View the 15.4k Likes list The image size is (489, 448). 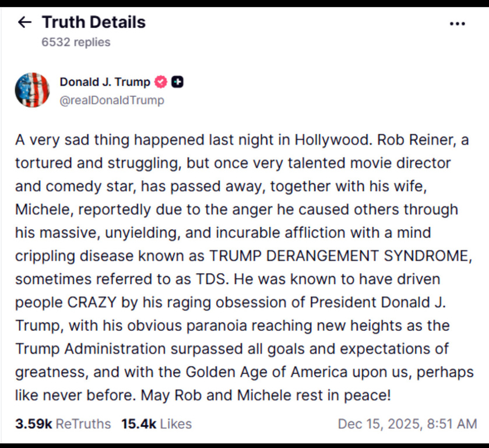coord(156,424)
